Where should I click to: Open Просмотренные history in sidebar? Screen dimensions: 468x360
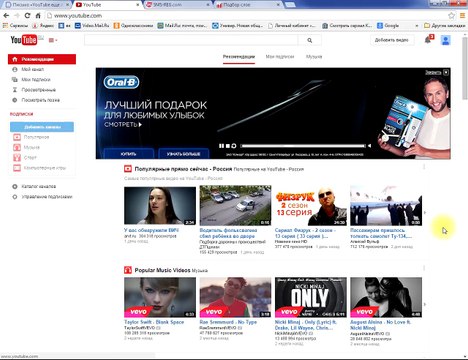point(38,90)
